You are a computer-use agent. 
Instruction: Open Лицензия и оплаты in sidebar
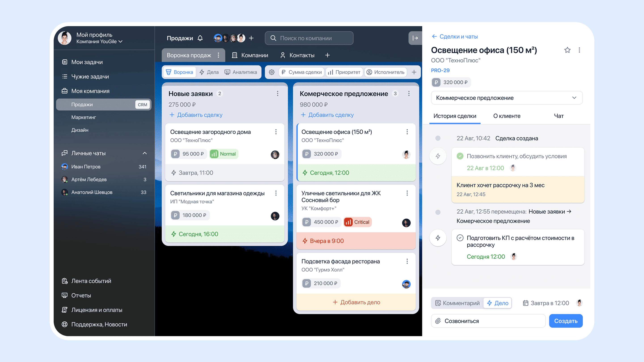point(92,310)
